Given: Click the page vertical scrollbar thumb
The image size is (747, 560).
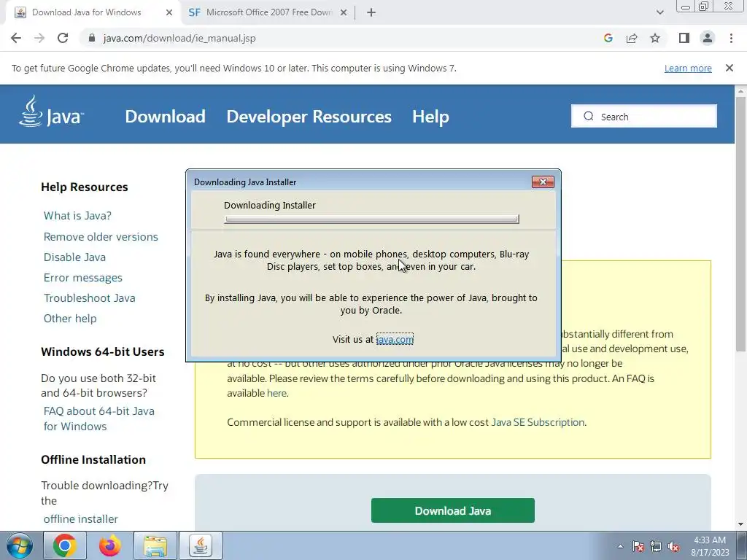Looking at the screenshot, I should [740, 224].
